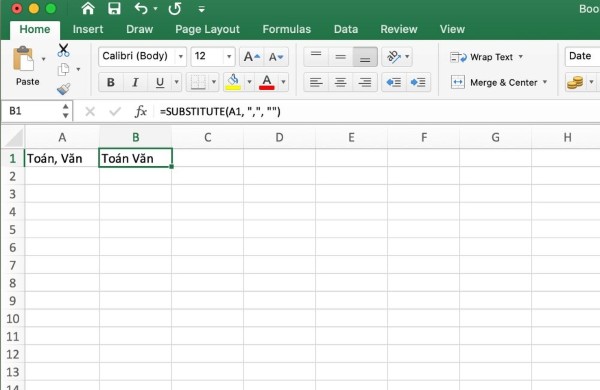Click the SUBSTITUTE formula in formula bar
Image resolution: width=600 pixels, height=390 pixels.
click(220, 112)
